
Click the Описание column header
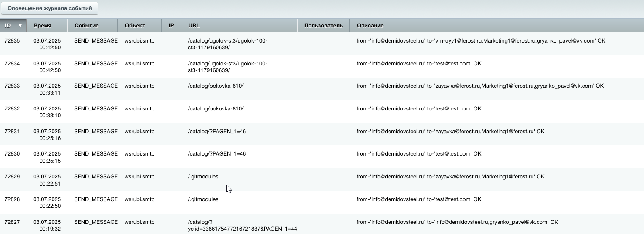[x=497, y=25]
